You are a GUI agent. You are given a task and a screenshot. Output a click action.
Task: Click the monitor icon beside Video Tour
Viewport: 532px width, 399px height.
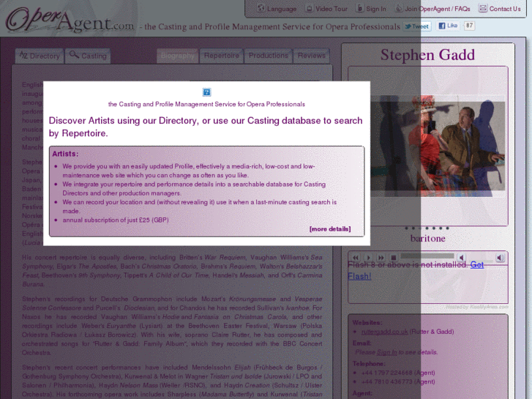coord(309,8)
